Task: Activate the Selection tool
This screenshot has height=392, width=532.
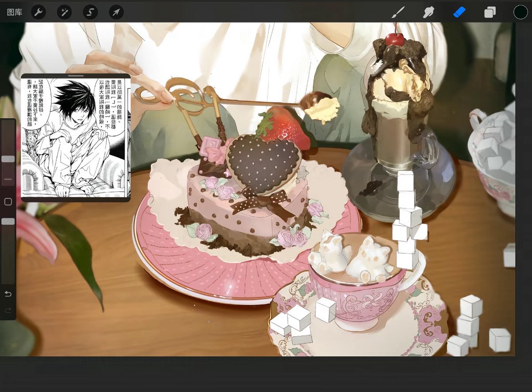Action: coord(90,12)
